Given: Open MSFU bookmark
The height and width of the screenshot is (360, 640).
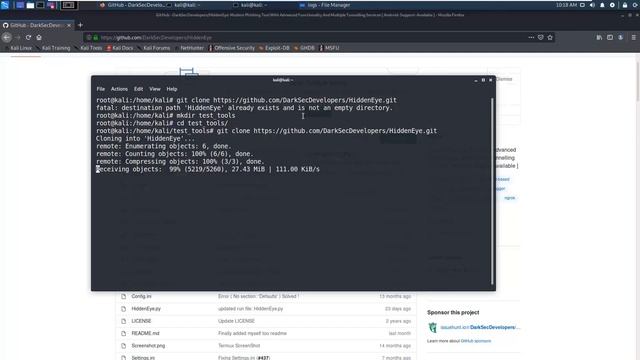Looking at the screenshot, I should click(x=329, y=48).
